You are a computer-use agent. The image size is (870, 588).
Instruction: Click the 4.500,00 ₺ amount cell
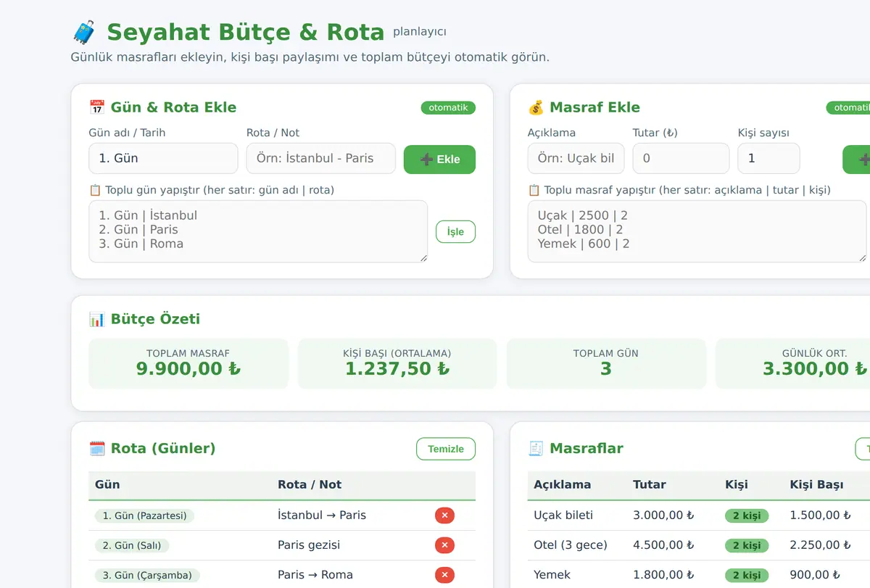[x=663, y=545]
